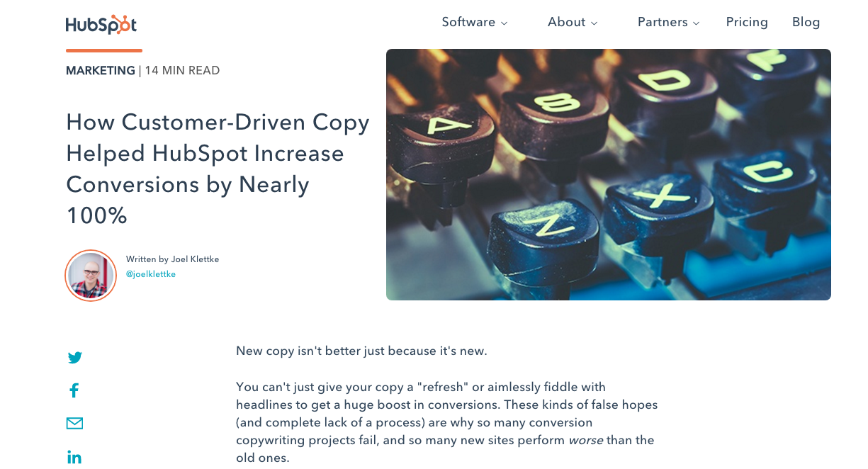Go to the Pricing page

pyautogui.click(x=747, y=22)
